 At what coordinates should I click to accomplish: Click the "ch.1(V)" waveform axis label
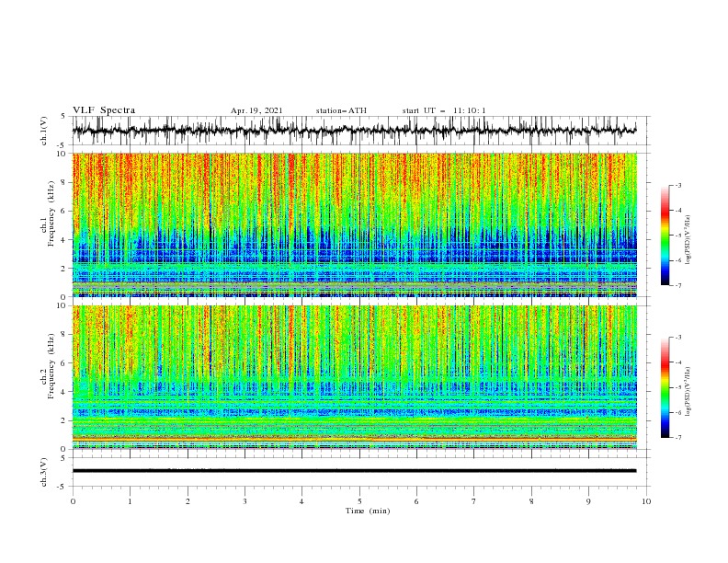pyautogui.click(x=44, y=131)
